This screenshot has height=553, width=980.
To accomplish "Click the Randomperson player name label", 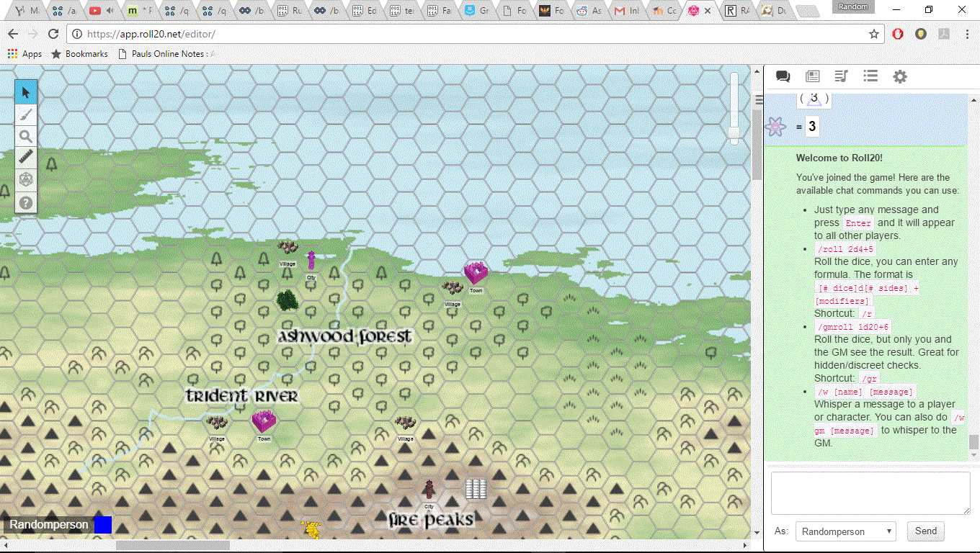I will click(x=49, y=525).
